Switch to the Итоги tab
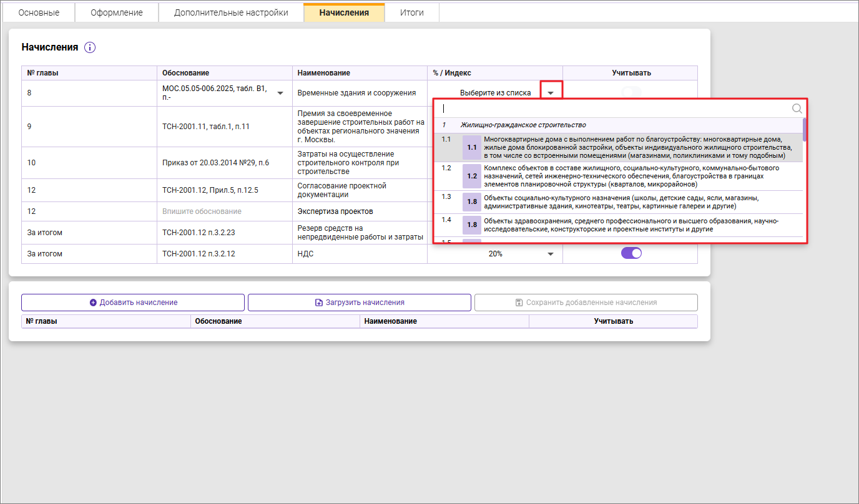The width and height of the screenshot is (859, 504). 411,12
